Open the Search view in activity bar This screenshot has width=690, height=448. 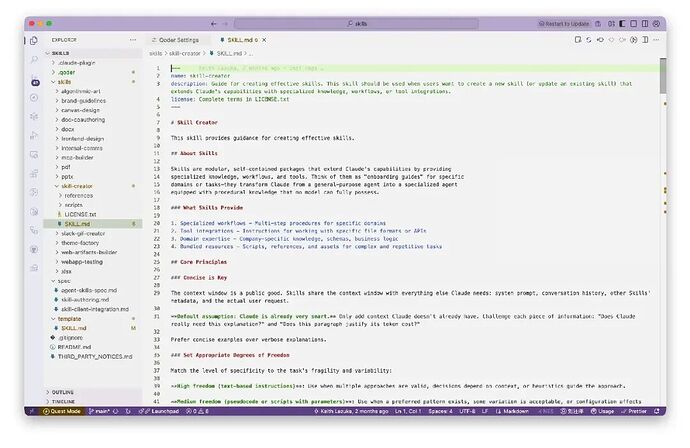coord(36,60)
